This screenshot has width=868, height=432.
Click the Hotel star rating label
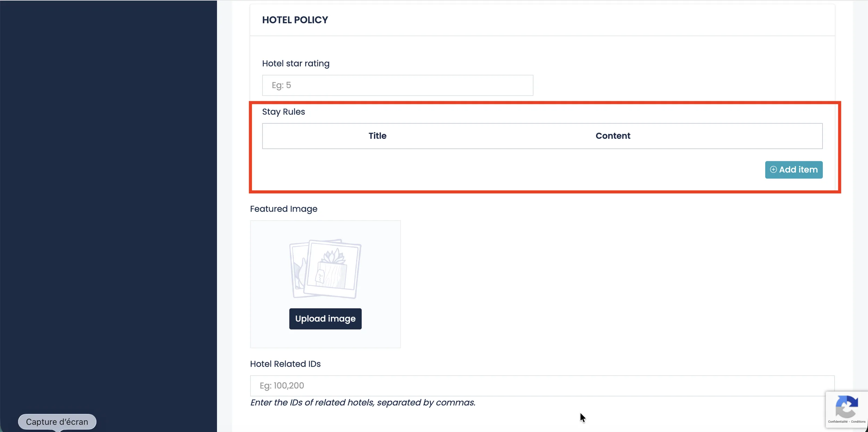click(x=295, y=64)
